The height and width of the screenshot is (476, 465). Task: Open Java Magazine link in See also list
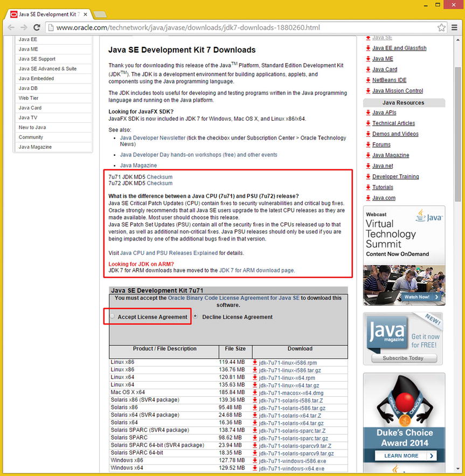click(138, 165)
